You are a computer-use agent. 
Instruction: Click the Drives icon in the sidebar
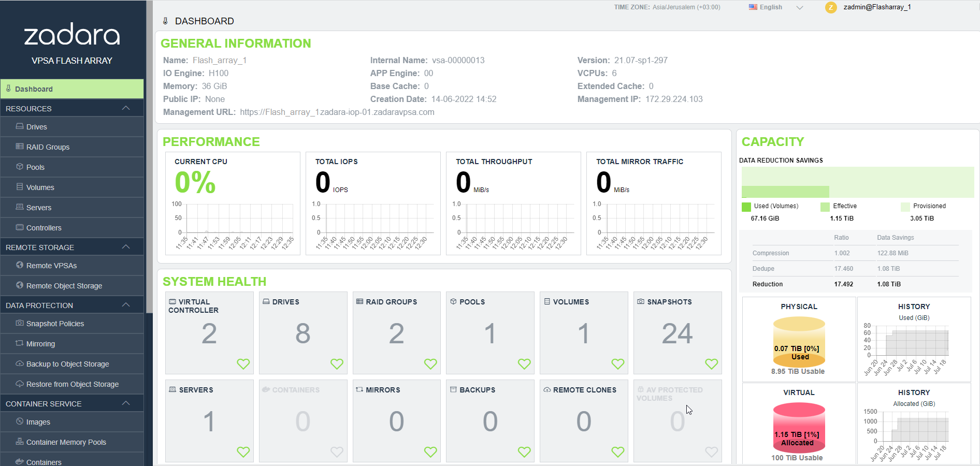point(20,126)
